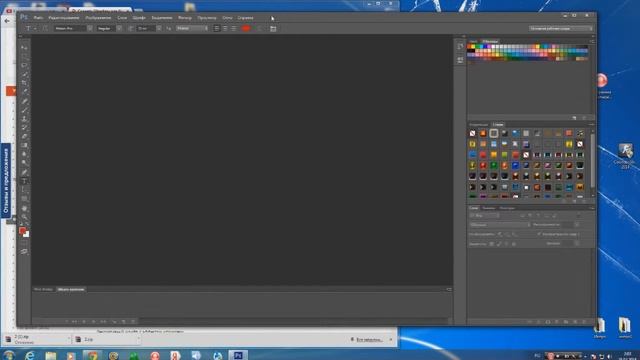Image resolution: width=640 pixels, height=360 pixels.
Task: Click the red text color swatch
Action: point(246,29)
